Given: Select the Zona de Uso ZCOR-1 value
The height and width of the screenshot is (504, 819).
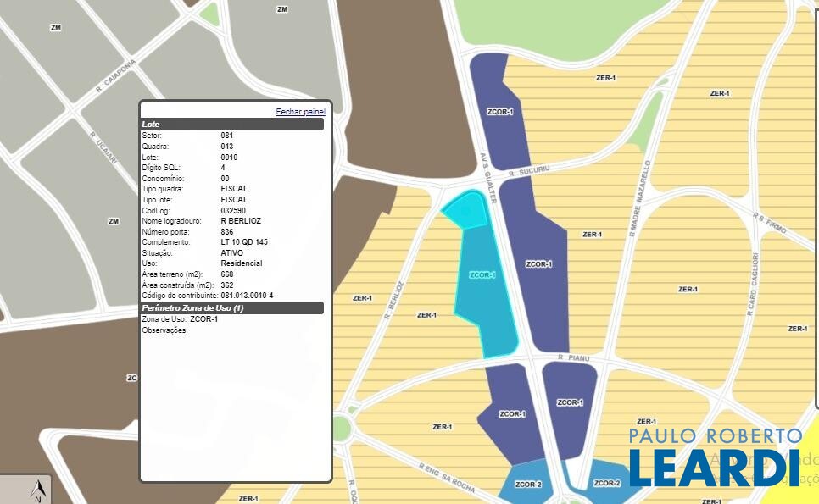Looking at the screenshot, I should click(204, 319).
